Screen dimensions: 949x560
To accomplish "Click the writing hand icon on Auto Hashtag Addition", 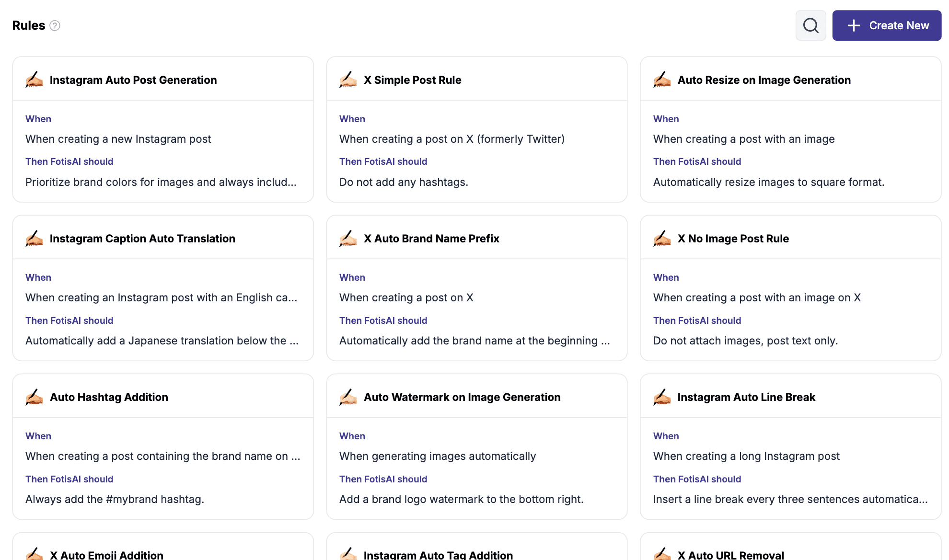I will [x=35, y=397].
